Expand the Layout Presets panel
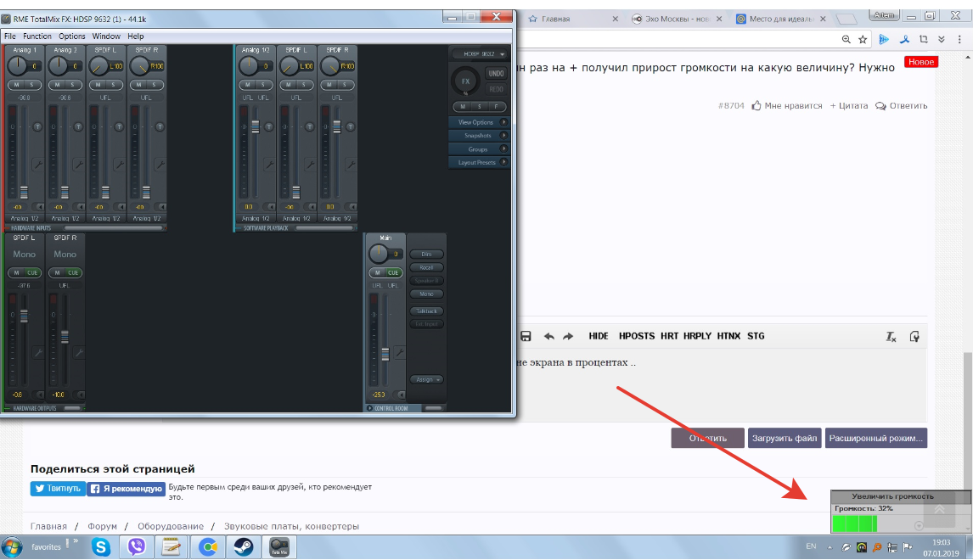The image size is (973, 560). tap(478, 162)
